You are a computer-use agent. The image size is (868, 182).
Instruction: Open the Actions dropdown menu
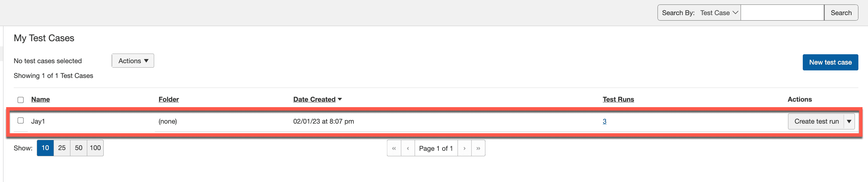click(x=133, y=61)
